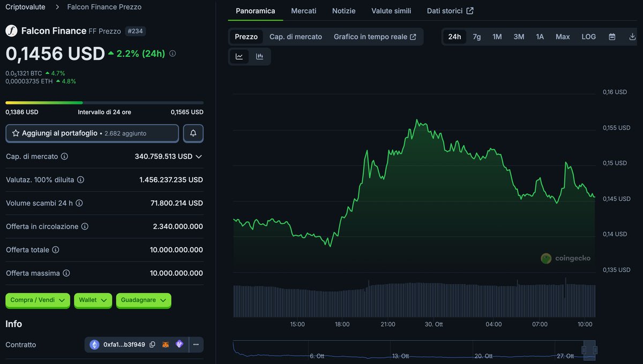Viewport: 643px width, 364px height.
Task: Open the Wallet dropdown
Action: [93, 300]
